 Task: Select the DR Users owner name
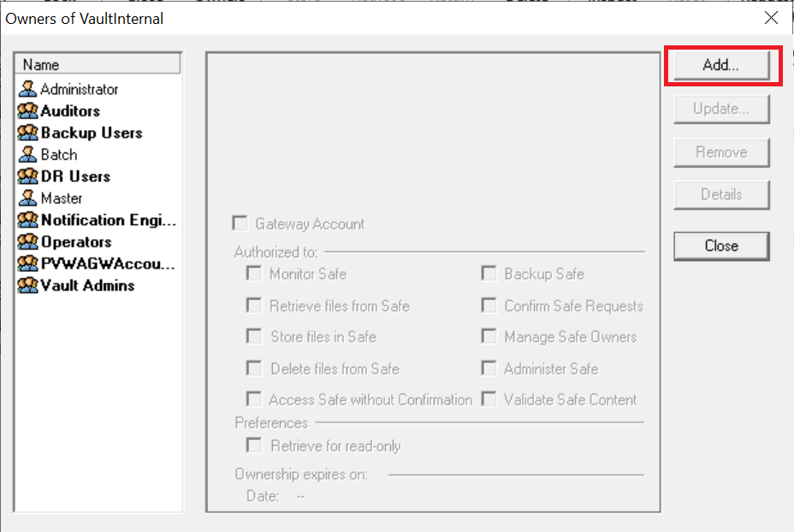[75, 176]
